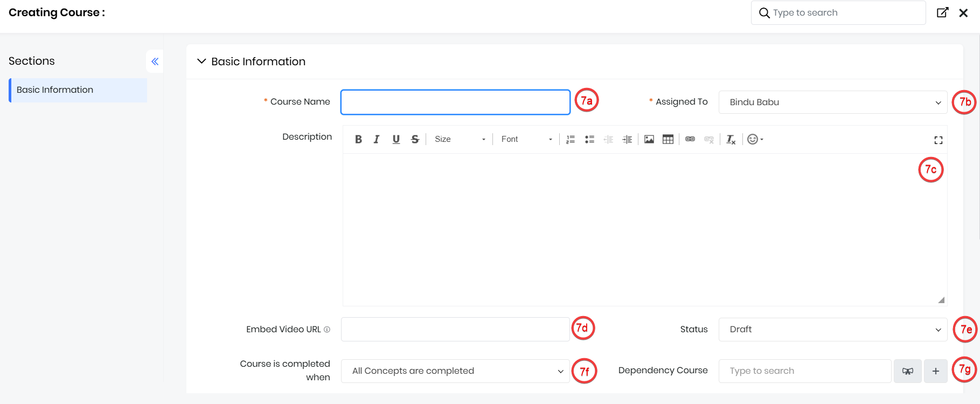The width and height of the screenshot is (980, 404).
Task: Toggle strikethrough text formatting
Action: tap(415, 139)
